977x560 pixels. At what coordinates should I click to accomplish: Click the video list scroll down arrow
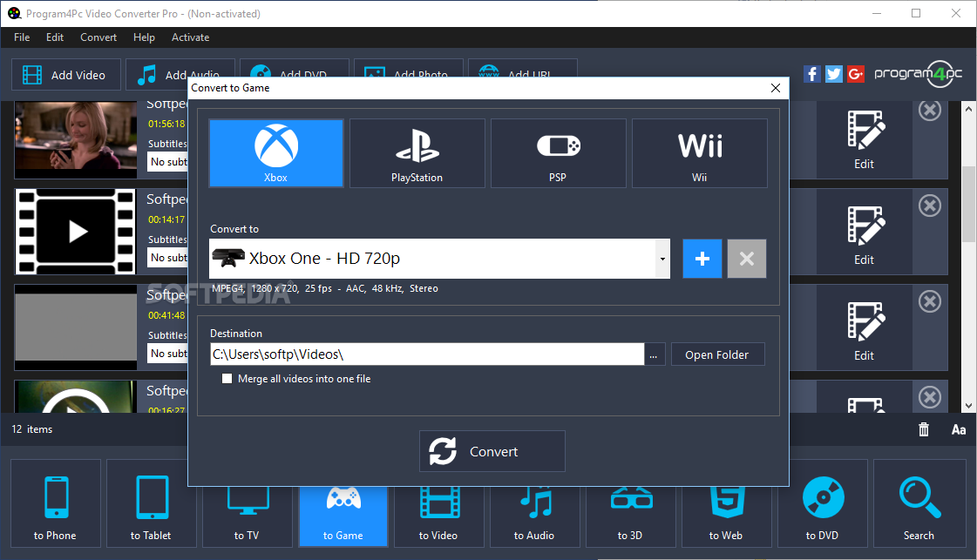click(968, 406)
